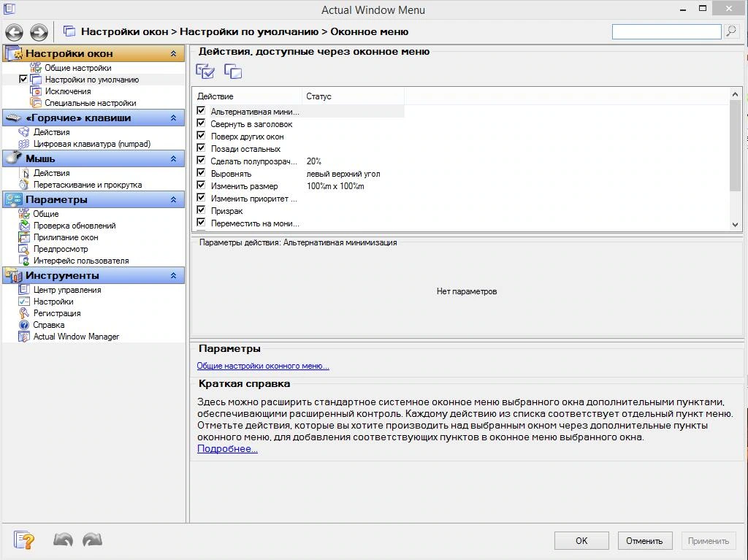This screenshot has height=560, width=748.
Task: Click the Отменить button
Action: (644, 541)
